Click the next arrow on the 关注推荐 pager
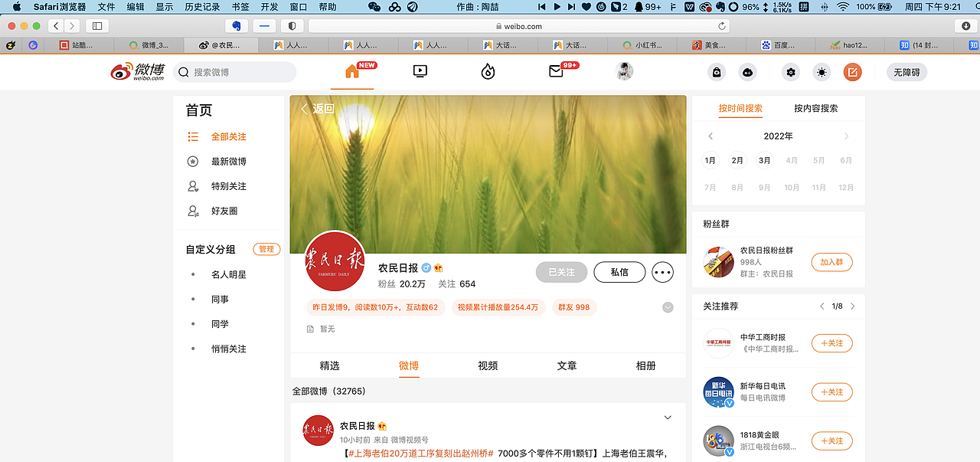Screen dimensions: 980x462 [852, 305]
